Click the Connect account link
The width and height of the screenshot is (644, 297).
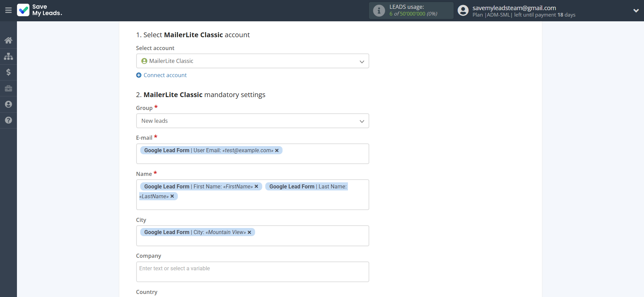pyautogui.click(x=165, y=75)
